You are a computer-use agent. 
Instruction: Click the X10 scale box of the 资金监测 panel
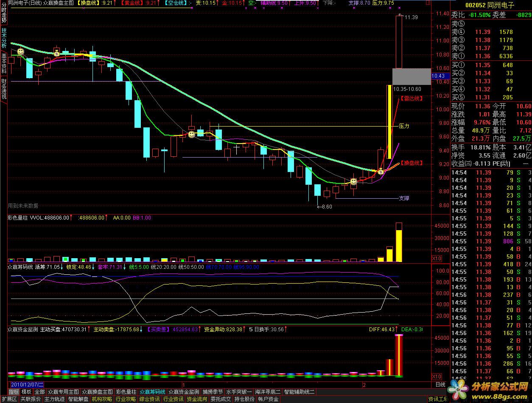(x=437, y=376)
